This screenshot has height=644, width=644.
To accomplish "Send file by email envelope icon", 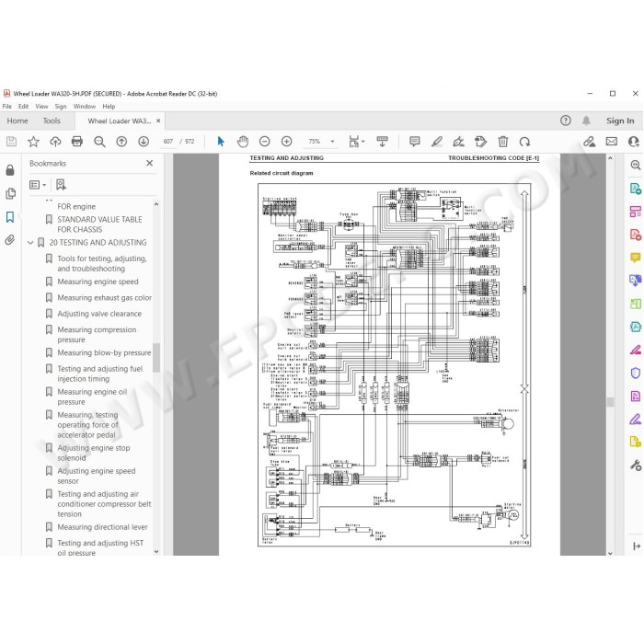I will tap(612, 142).
